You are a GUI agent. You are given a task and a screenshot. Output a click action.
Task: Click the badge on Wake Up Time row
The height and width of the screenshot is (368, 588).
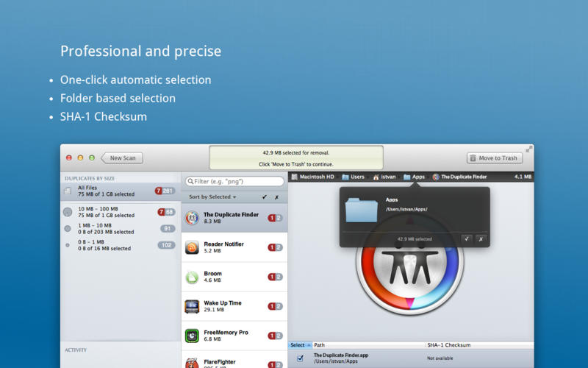click(x=275, y=306)
